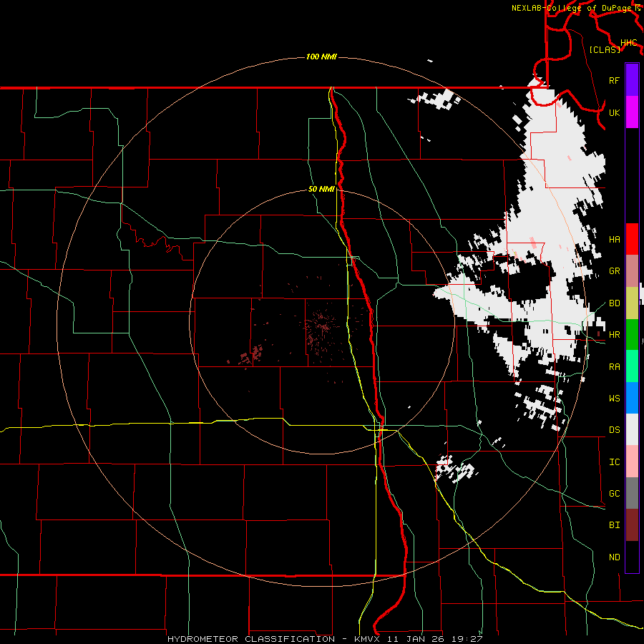The image size is (644, 644).
Task: Click the BD yellow-olive legend swatch
Action: click(x=632, y=303)
